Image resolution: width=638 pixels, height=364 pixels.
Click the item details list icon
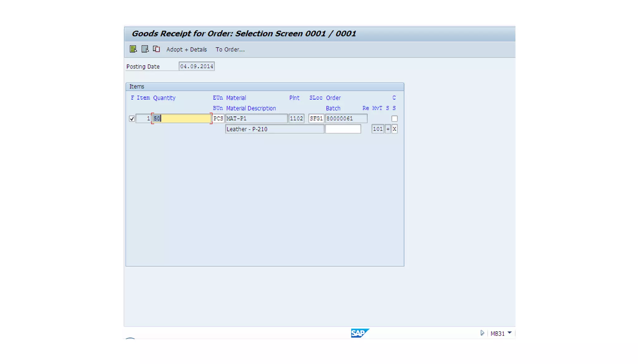[x=145, y=49]
